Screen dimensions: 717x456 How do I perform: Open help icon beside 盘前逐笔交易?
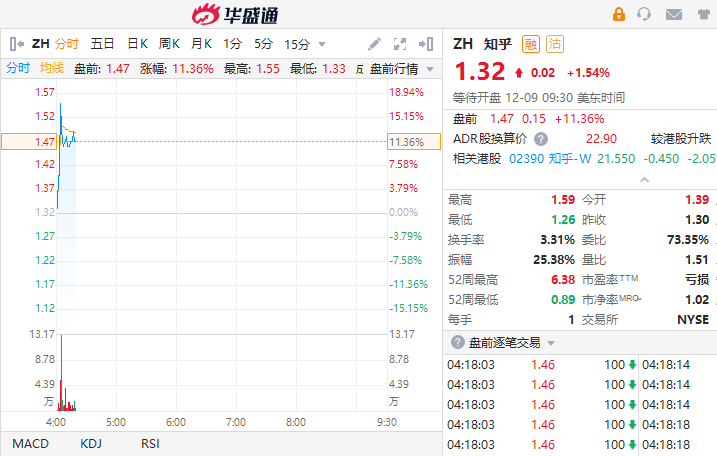pos(457,342)
